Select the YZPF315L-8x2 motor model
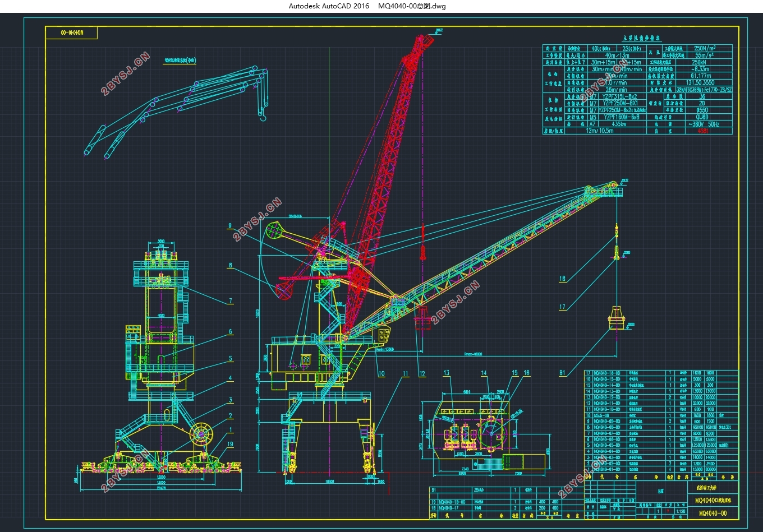This screenshot has height=532, width=763. [x=620, y=96]
